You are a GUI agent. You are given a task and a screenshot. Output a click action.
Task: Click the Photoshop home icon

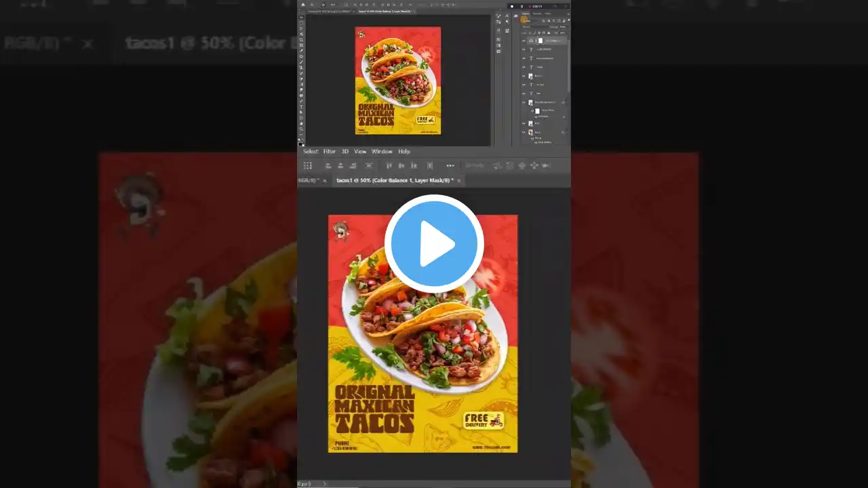click(302, 5)
